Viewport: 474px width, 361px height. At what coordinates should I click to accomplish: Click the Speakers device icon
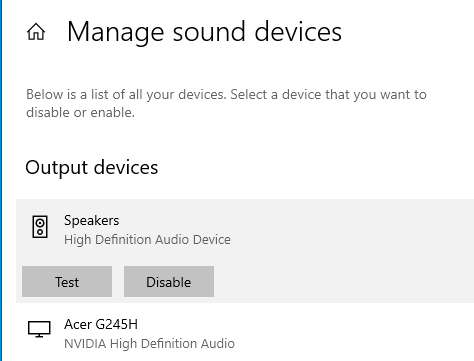40,227
